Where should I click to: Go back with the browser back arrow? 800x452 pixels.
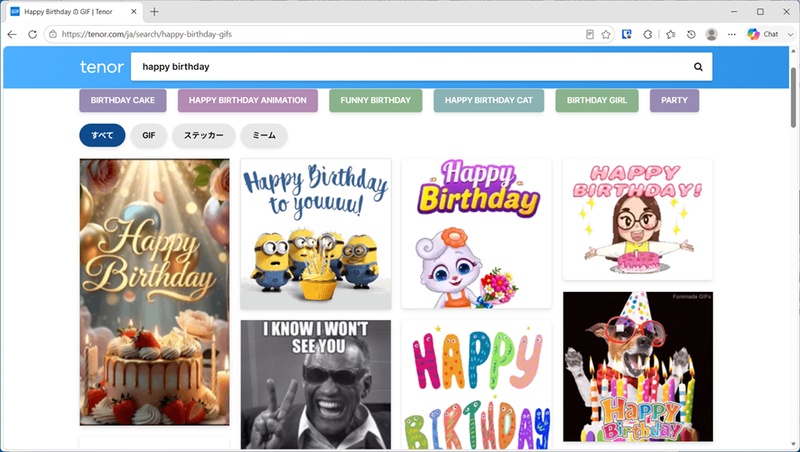12,34
